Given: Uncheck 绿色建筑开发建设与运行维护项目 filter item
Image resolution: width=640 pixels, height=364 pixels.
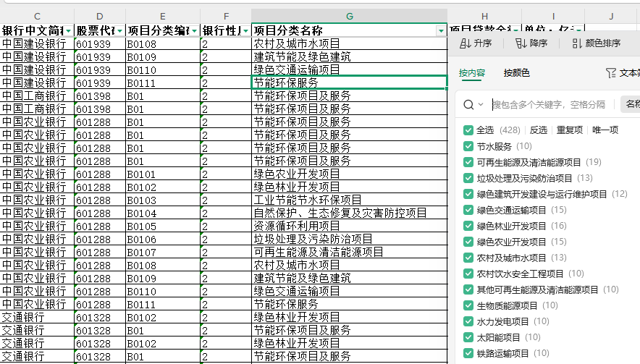Looking at the screenshot, I should pyautogui.click(x=468, y=194).
